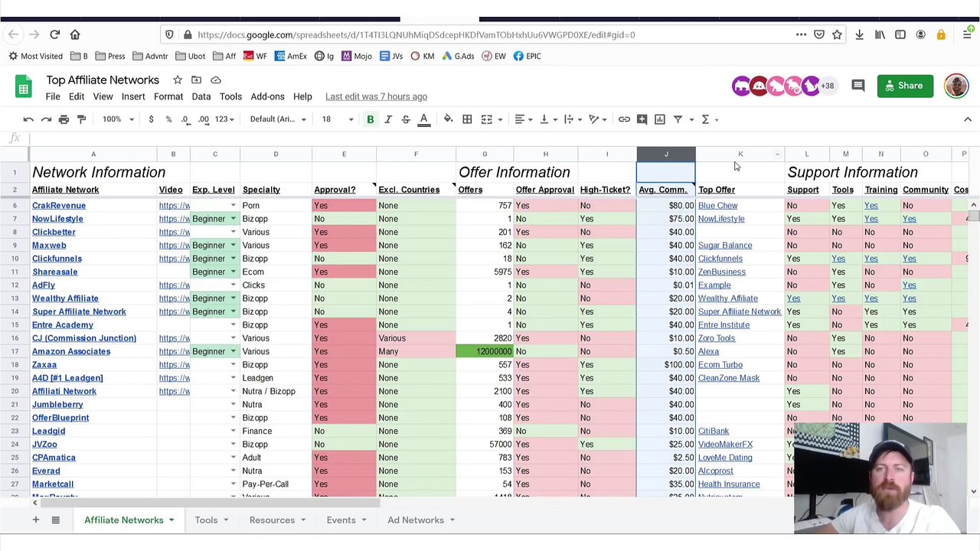Screen dimensions: 980x551
Task: Open text wrapping options
Action: point(572,119)
